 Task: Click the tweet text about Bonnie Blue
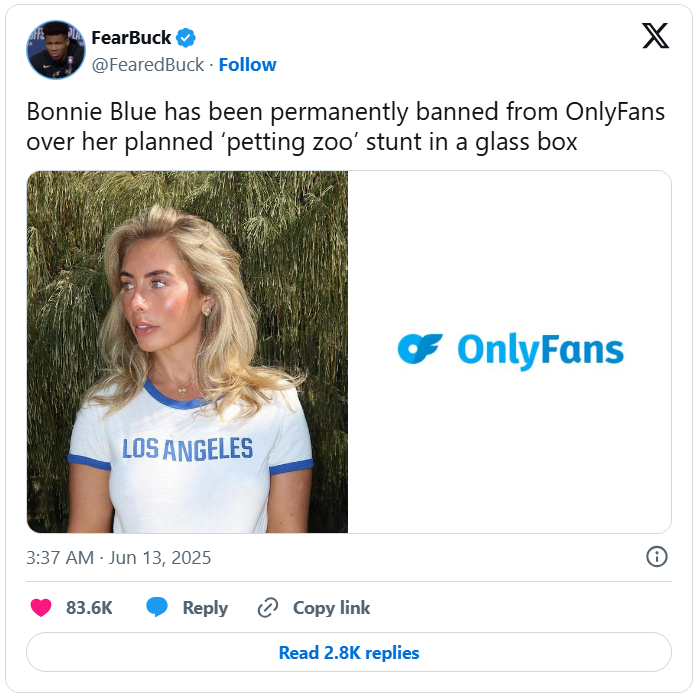coord(345,127)
